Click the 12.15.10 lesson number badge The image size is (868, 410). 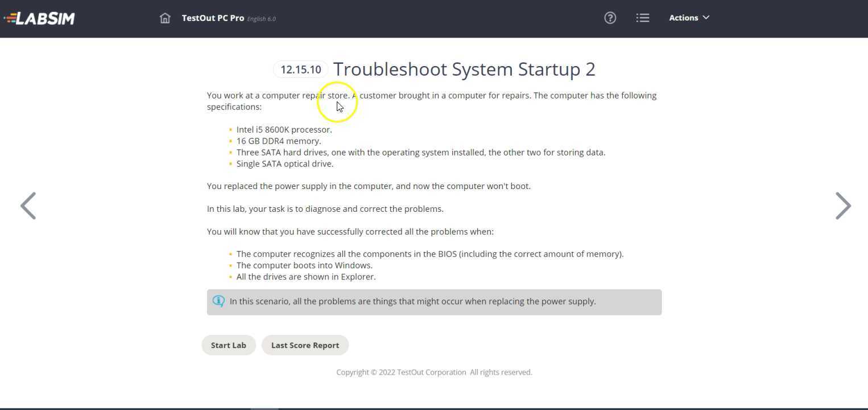coord(300,69)
